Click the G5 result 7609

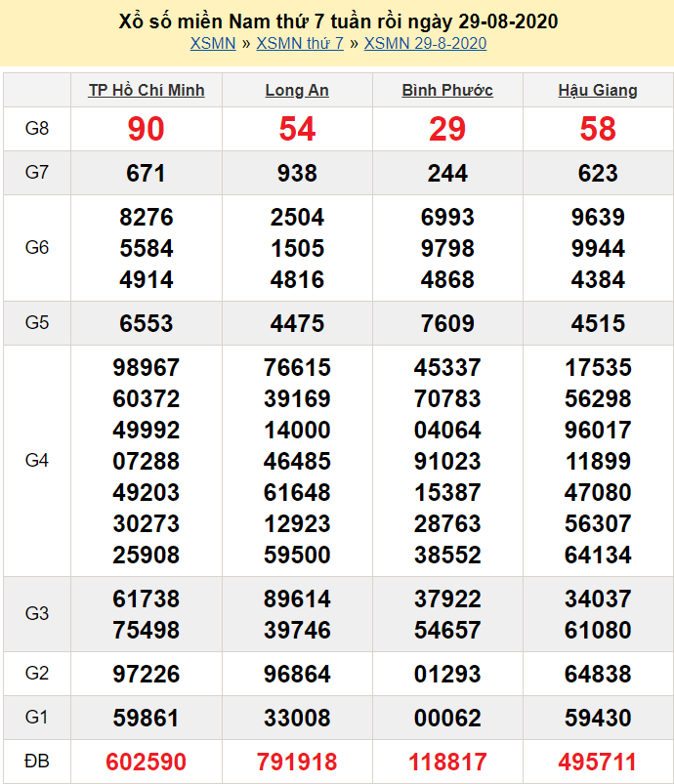(447, 323)
